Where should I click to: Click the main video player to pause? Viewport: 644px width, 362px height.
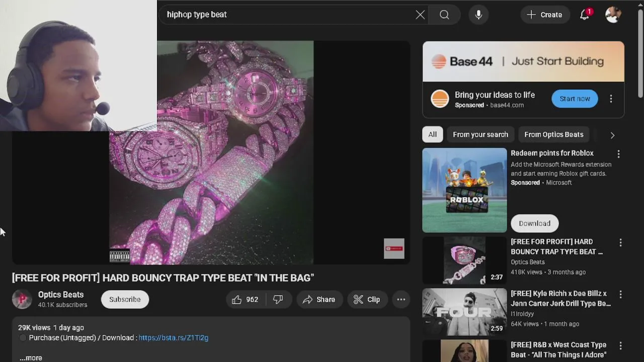coord(211,152)
